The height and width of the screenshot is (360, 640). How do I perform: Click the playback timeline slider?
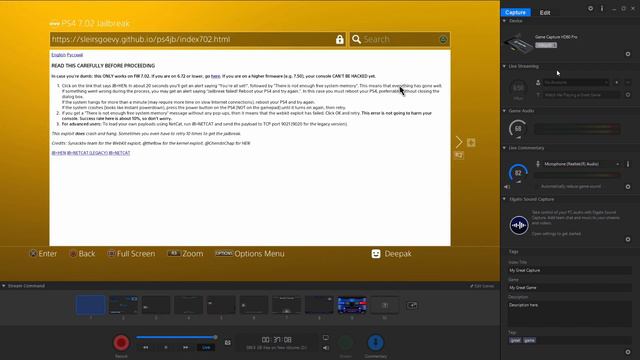coord(176,337)
